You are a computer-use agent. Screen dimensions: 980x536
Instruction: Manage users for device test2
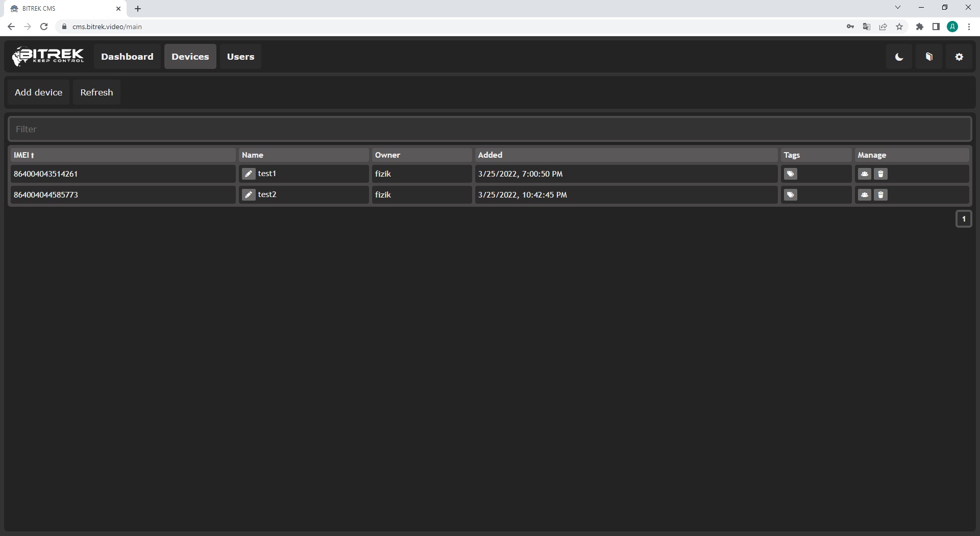(864, 195)
